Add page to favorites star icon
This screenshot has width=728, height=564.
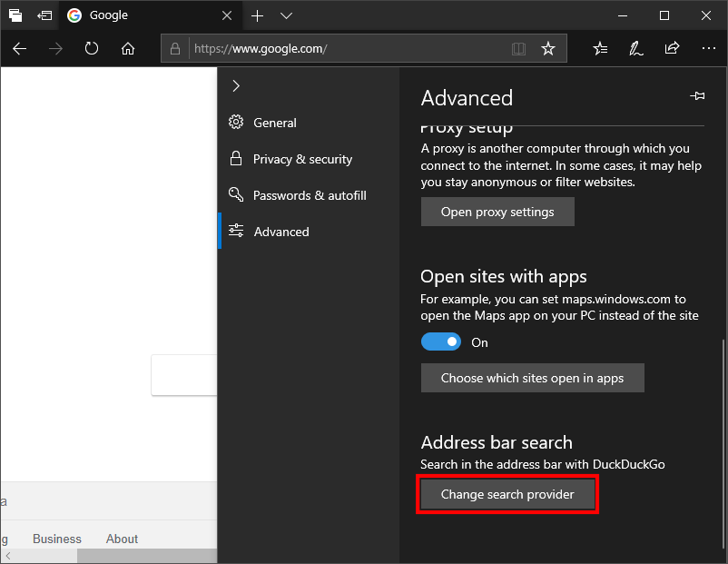(548, 49)
